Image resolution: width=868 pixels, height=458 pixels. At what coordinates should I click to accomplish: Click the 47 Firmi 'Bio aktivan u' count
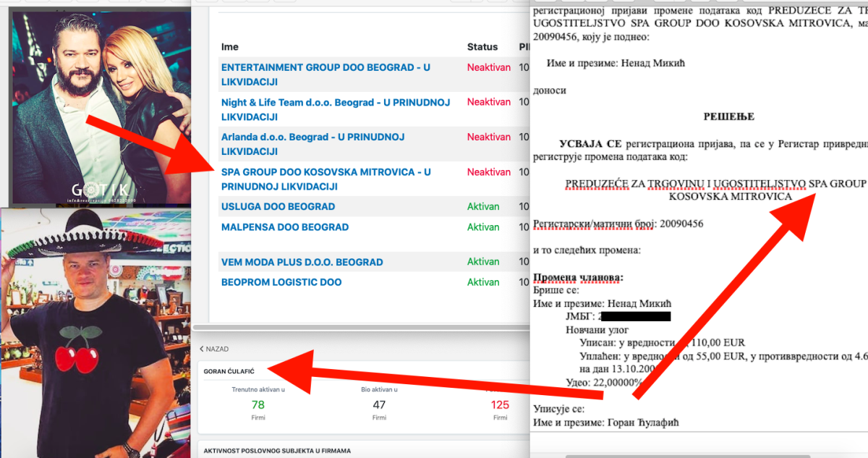pos(379,404)
